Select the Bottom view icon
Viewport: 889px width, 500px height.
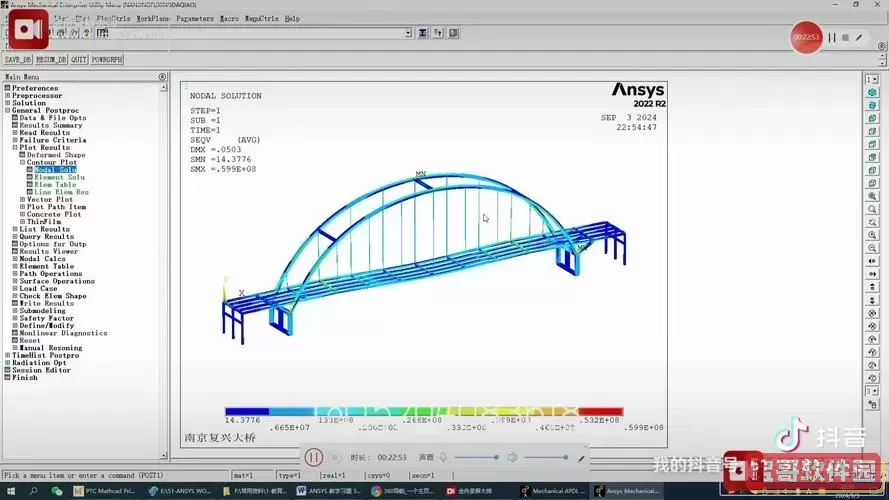click(873, 184)
